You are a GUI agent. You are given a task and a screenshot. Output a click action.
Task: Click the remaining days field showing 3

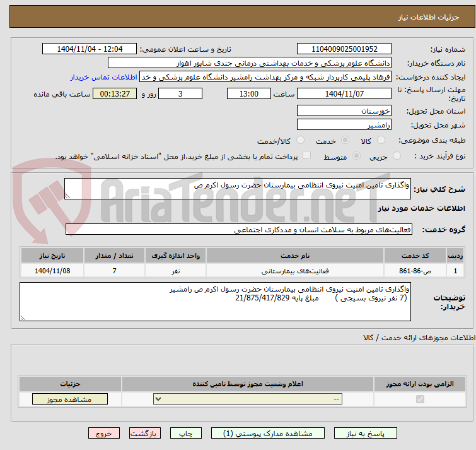point(180,93)
